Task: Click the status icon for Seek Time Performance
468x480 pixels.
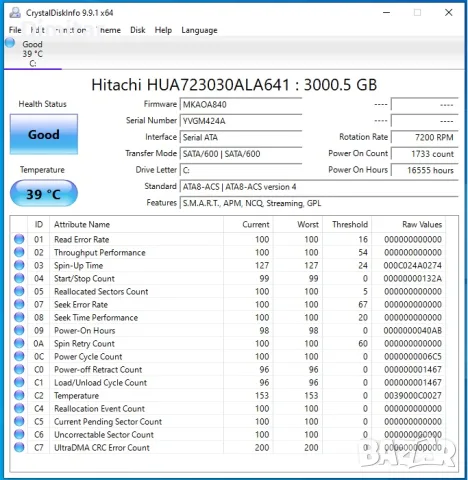Action: pos(19,317)
